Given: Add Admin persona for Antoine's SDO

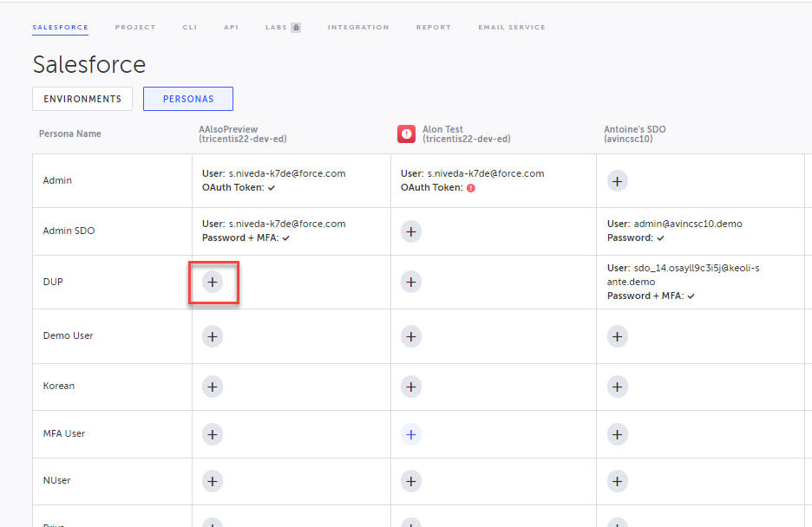Looking at the screenshot, I should pyautogui.click(x=617, y=181).
